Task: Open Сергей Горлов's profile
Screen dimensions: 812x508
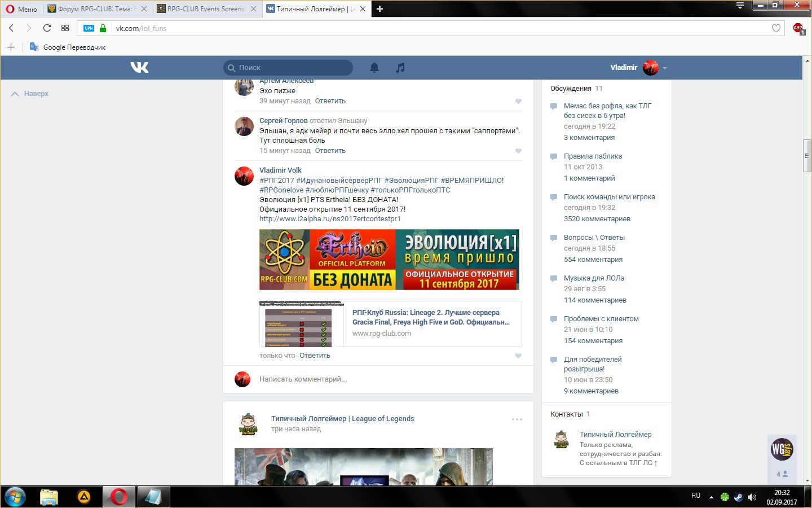Action: coord(284,121)
